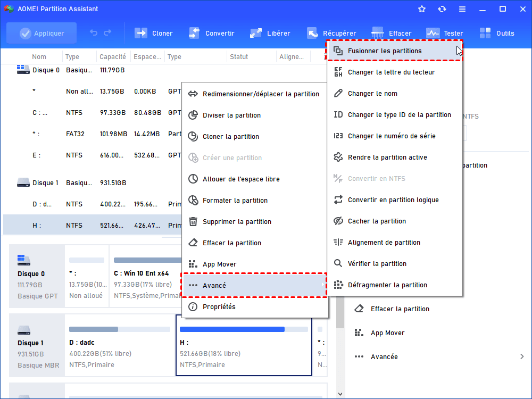Select Formater la partition menu entry
Screen dimensions: 532x399
point(235,201)
